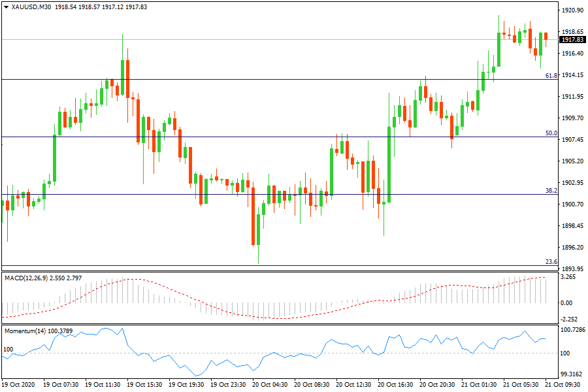Select the 23.6 Fibonacci level label
Viewport: 588px width, 392px height.
pyautogui.click(x=551, y=262)
